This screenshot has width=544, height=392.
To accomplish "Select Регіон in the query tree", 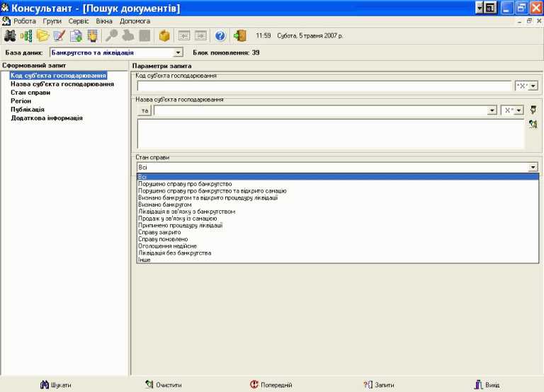I will pyautogui.click(x=22, y=101).
